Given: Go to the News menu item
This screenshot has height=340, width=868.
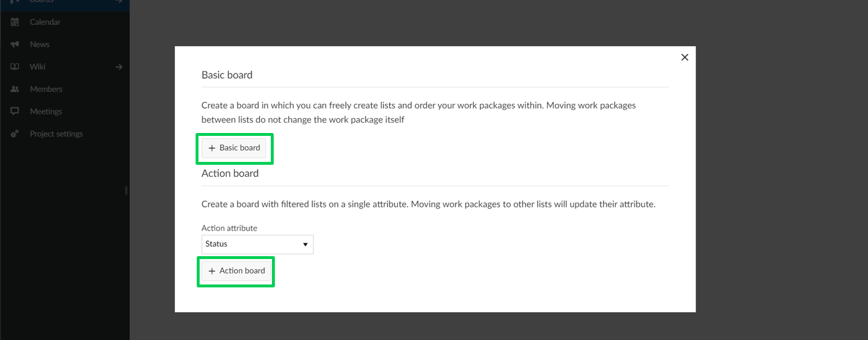Looking at the screenshot, I should 40,45.
